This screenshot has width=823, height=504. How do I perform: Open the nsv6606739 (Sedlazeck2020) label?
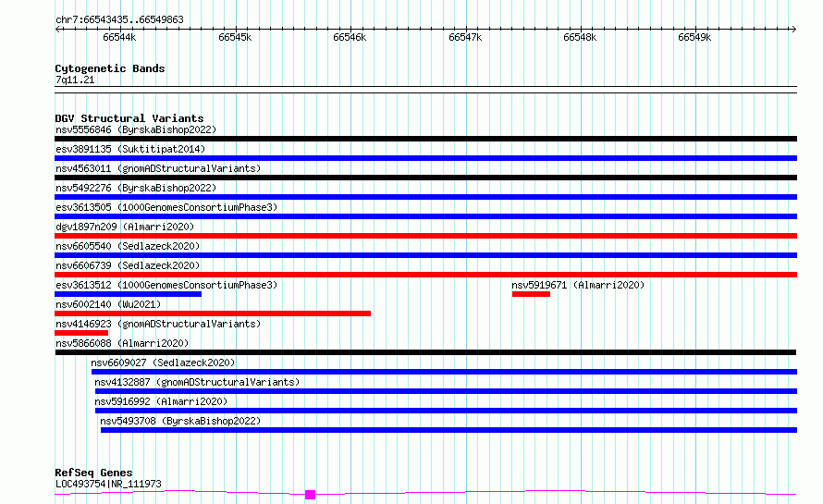tap(128, 265)
